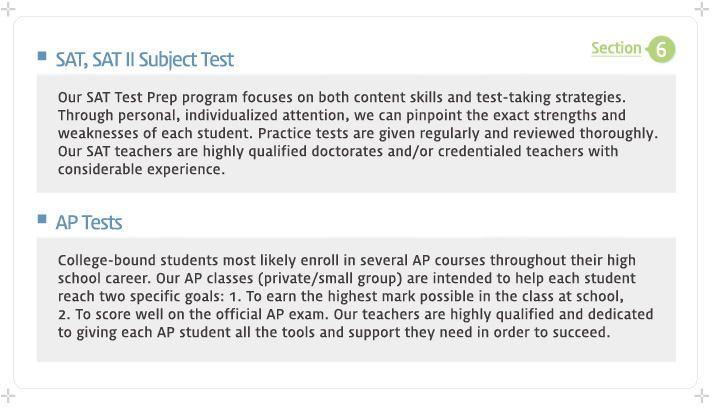Viewport: 712px width, 410px height.
Task: Click the phrase considerable experience
Action: [x=141, y=169]
